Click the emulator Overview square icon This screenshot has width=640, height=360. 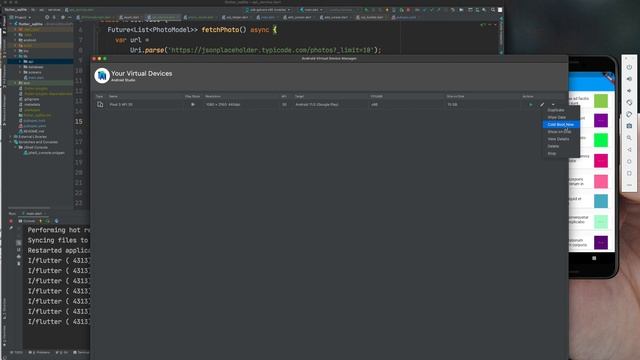pos(629,173)
